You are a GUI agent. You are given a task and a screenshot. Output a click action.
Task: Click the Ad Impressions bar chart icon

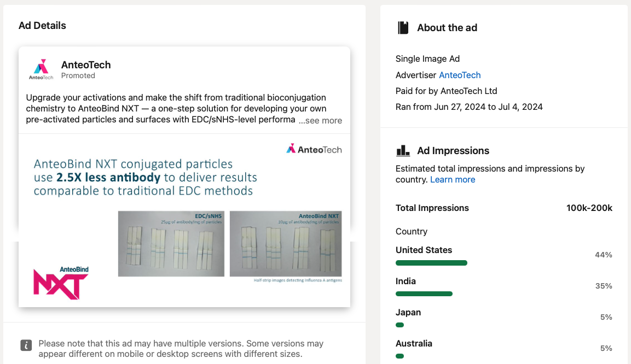click(x=403, y=151)
